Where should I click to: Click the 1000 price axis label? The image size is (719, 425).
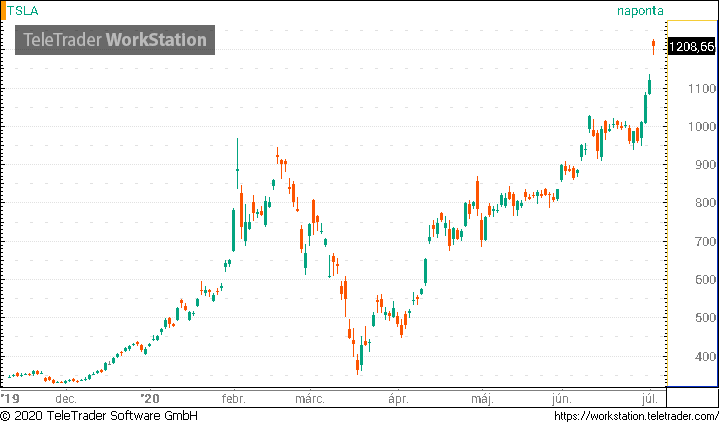point(702,127)
